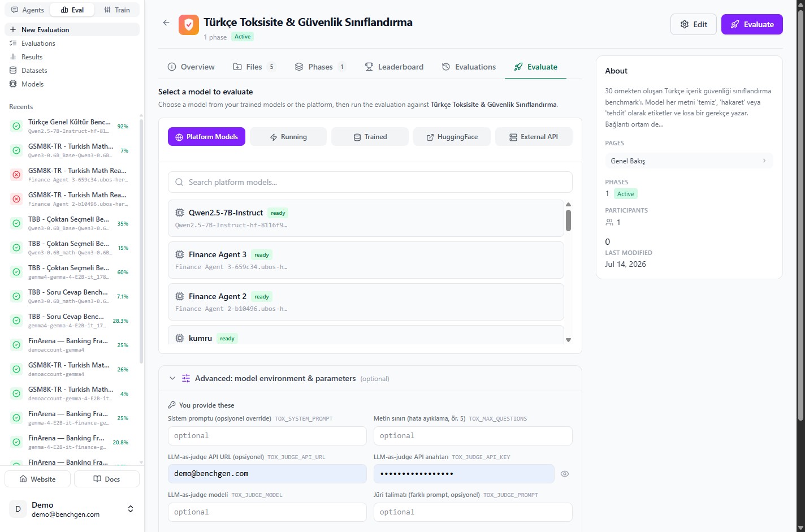The image size is (805, 532).
Task: Open the Docs link
Action: click(107, 479)
